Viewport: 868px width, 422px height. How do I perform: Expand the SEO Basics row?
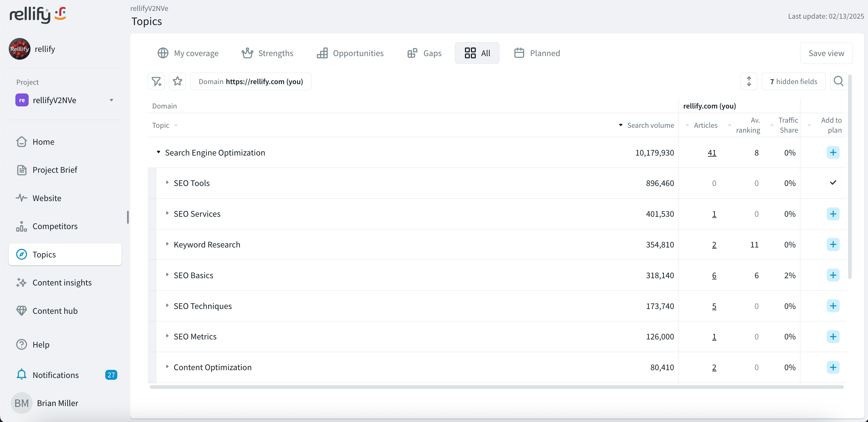[167, 275]
